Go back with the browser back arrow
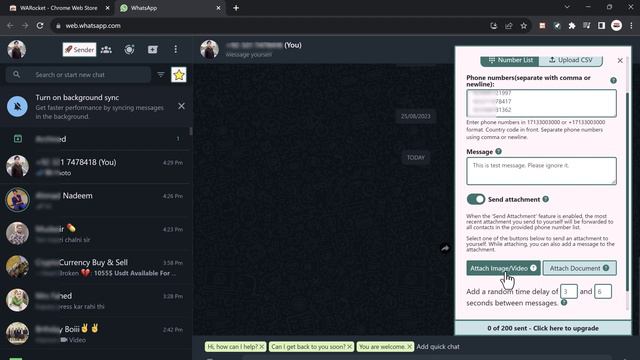The image size is (640, 360). pos(10,26)
